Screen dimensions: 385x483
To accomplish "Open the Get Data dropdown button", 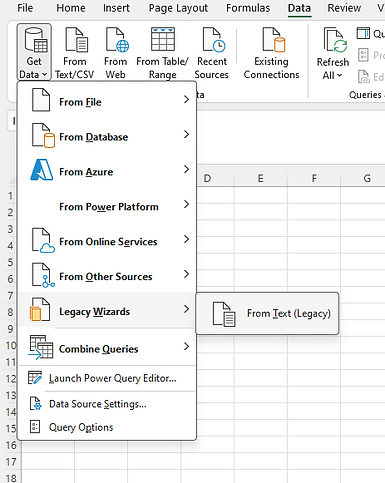I will point(34,52).
